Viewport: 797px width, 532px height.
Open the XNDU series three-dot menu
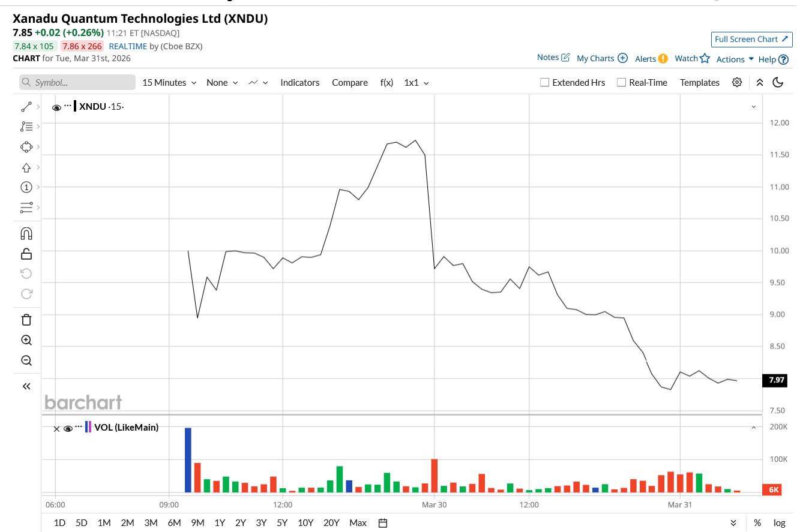click(x=68, y=106)
